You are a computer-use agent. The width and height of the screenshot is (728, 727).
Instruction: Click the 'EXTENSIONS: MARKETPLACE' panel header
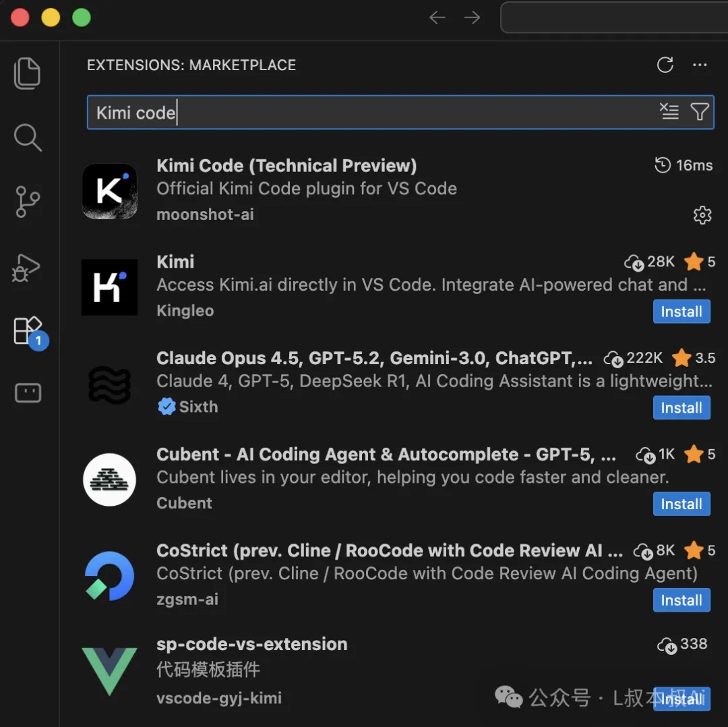click(x=191, y=65)
